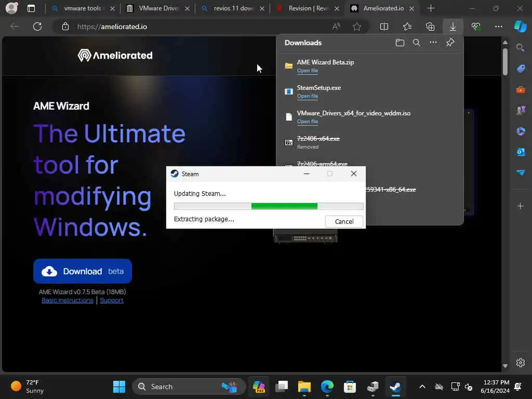Toggle the Downloads toolbar button
532x399 pixels.
453,26
